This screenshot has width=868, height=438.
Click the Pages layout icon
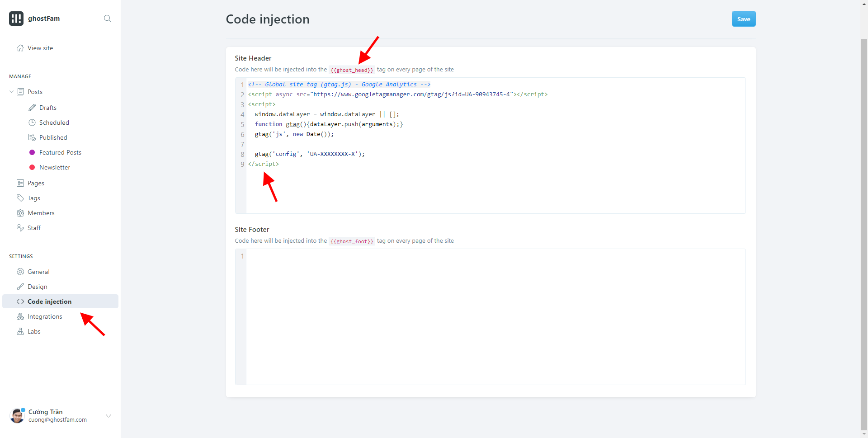pos(20,183)
